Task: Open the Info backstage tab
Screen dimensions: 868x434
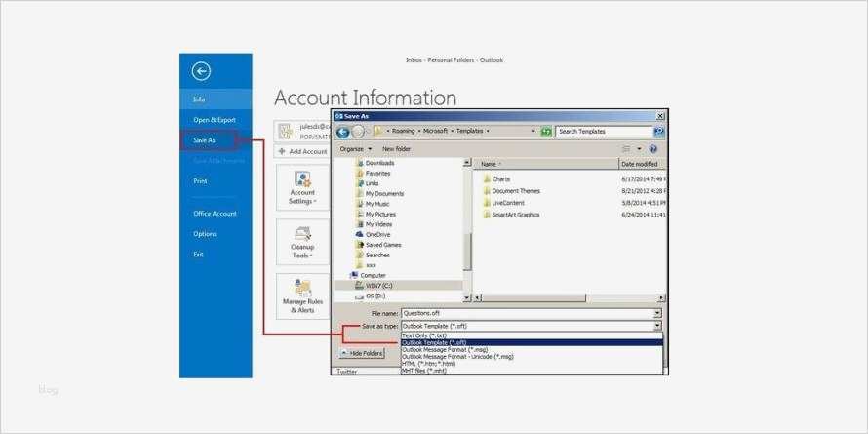Action: 216,99
